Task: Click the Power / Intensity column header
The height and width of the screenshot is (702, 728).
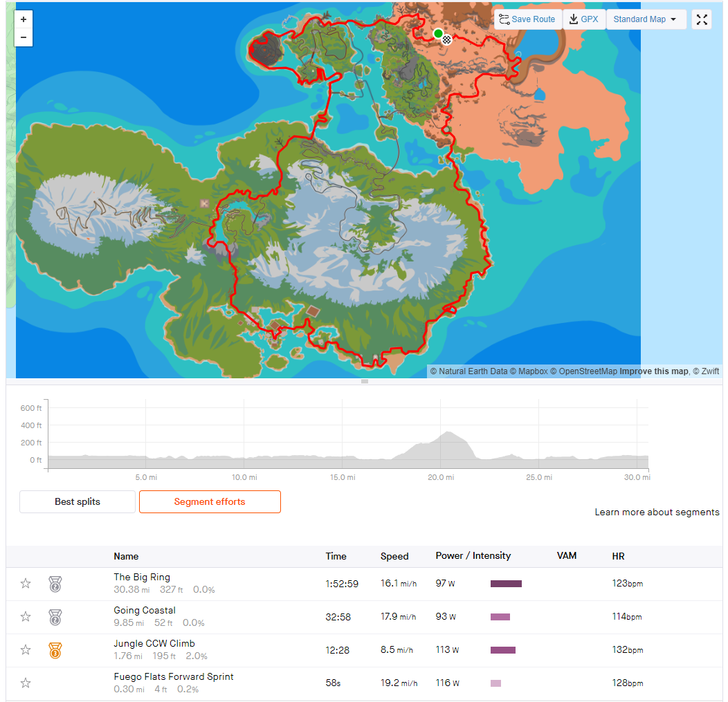Action: (473, 556)
